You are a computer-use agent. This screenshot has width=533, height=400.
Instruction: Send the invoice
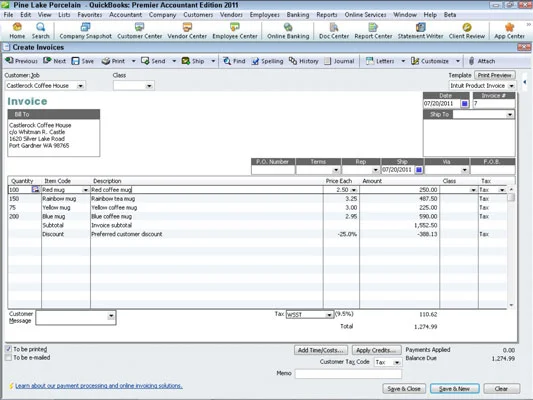click(x=153, y=61)
